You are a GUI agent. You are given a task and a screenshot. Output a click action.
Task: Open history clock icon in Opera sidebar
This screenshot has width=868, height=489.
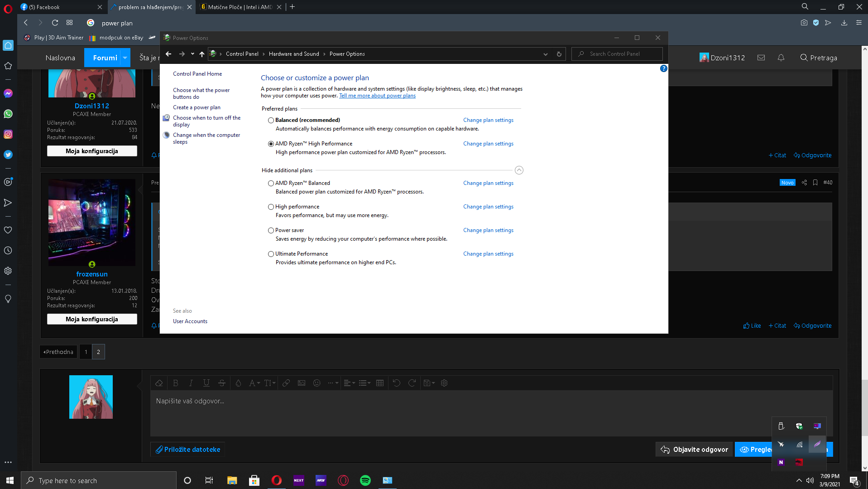pos(8,251)
